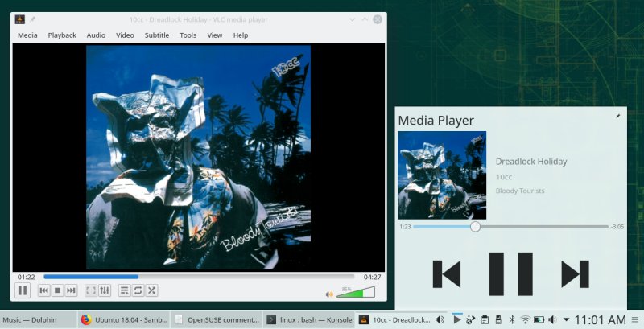Toggle VLC random shuffle

pos(151,290)
